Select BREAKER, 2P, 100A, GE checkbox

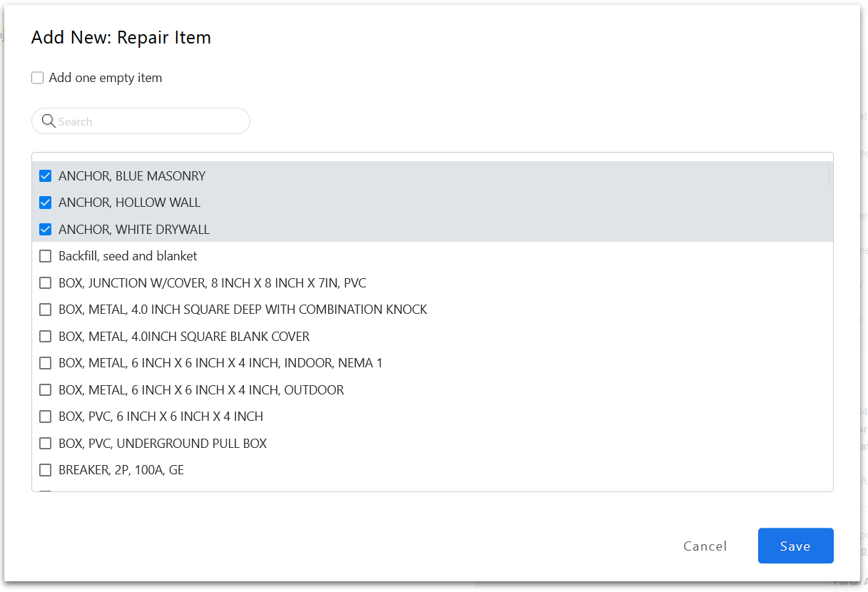(46, 470)
